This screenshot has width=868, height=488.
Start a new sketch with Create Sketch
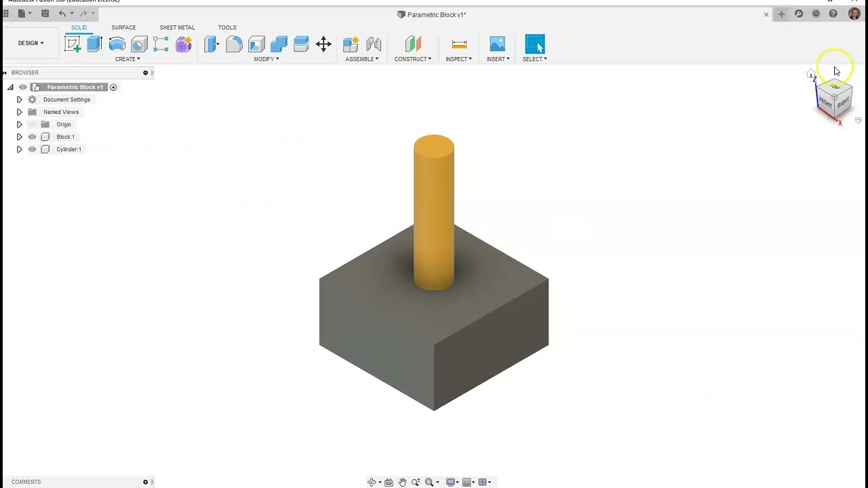[x=73, y=45]
